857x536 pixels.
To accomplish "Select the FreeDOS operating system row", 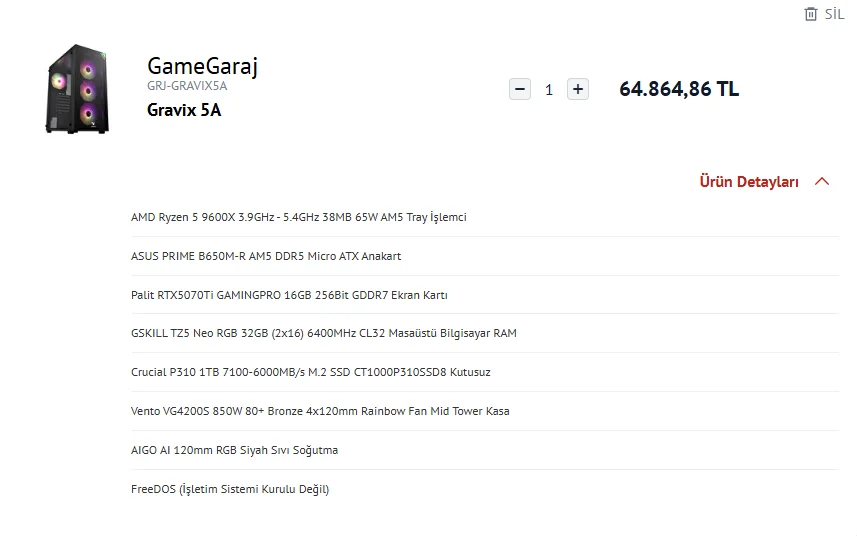I will click(229, 489).
